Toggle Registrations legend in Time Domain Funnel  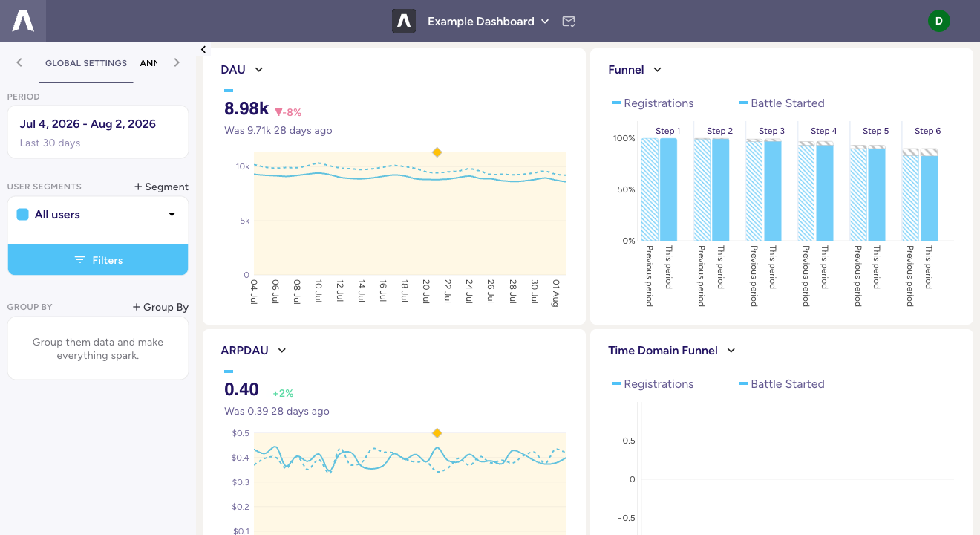653,384
